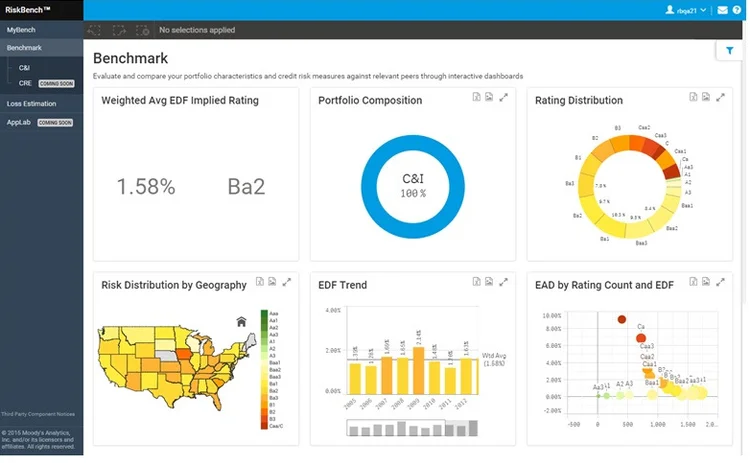Screen dimensions: 750x463
Task: Click the Caa/C dark red legend swatch
Action: 264,426
